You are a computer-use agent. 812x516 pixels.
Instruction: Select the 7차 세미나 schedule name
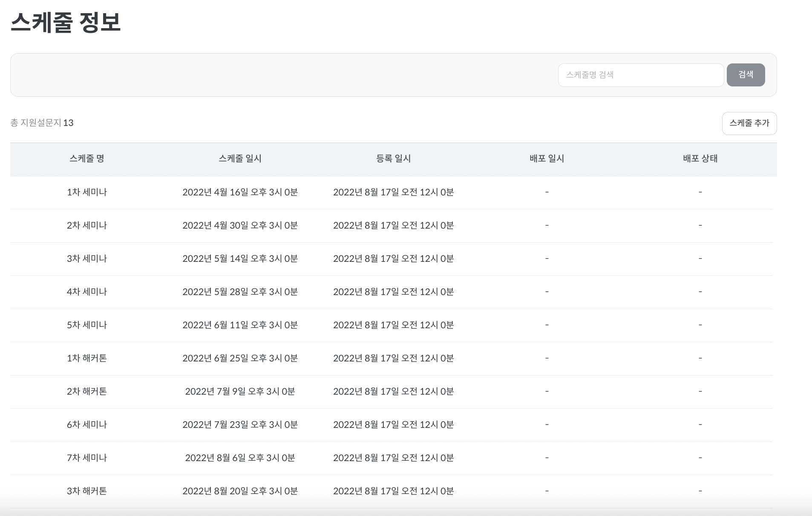click(x=87, y=458)
